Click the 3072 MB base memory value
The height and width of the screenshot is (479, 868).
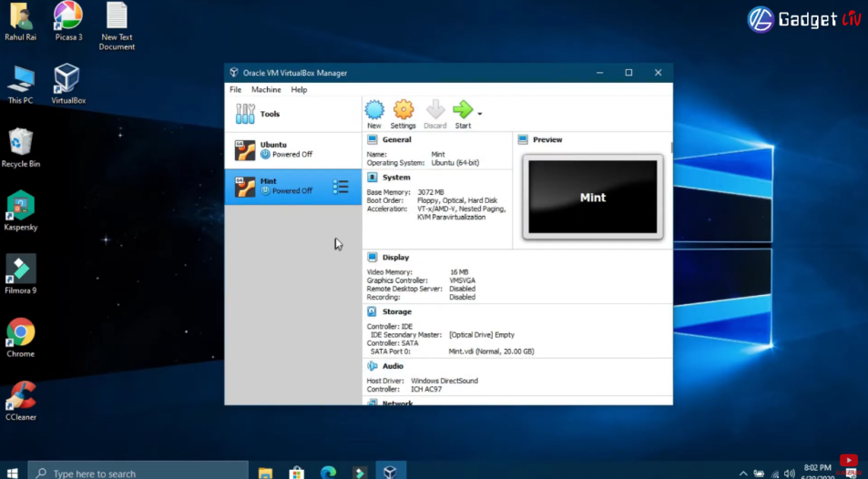pyautogui.click(x=431, y=192)
